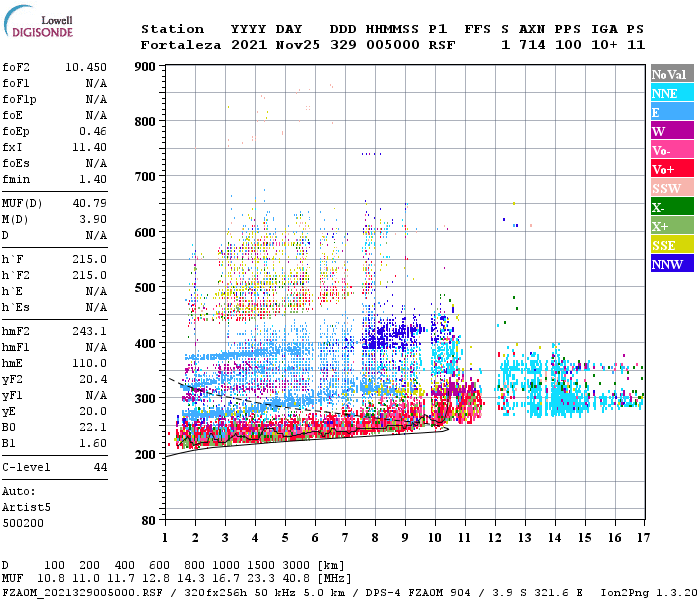Image resolution: width=700 pixels, height=600 pixels.
Task: Click the foF1p parameter row
Action: 54,100
